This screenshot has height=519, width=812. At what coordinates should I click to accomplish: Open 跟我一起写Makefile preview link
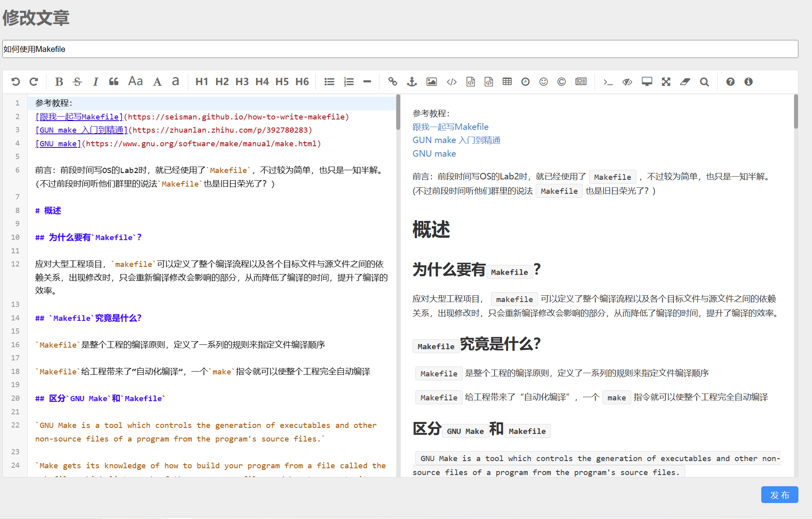pos(450,127)
